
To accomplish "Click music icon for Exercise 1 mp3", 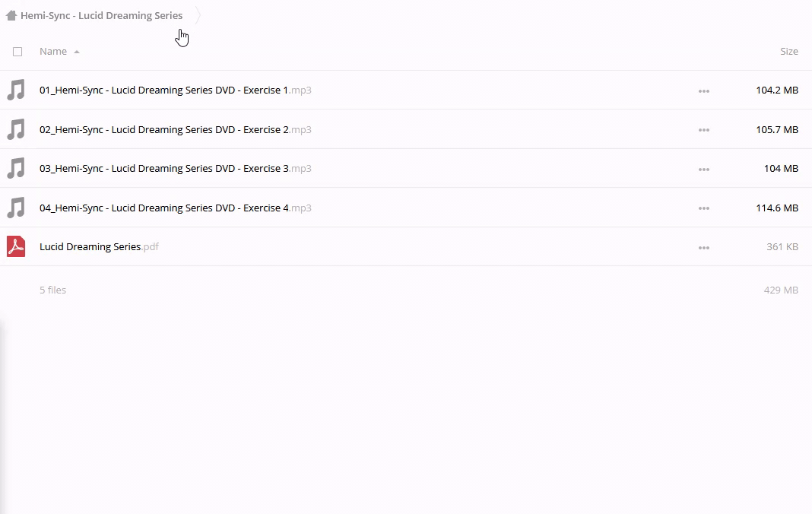I will pyautogui.click(x=16, y=90).
